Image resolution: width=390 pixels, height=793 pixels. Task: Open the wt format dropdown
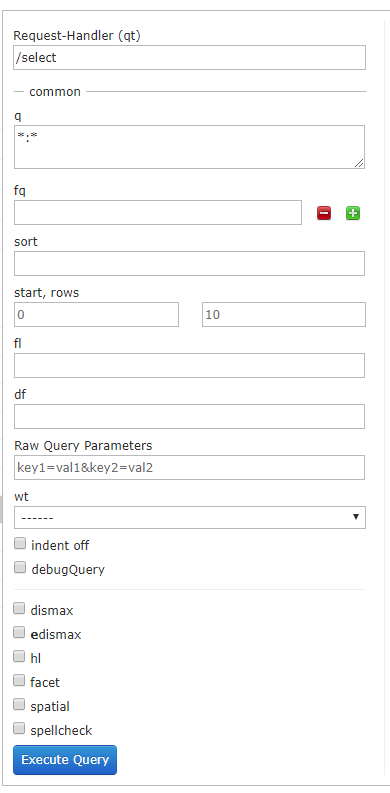[190, 517]
